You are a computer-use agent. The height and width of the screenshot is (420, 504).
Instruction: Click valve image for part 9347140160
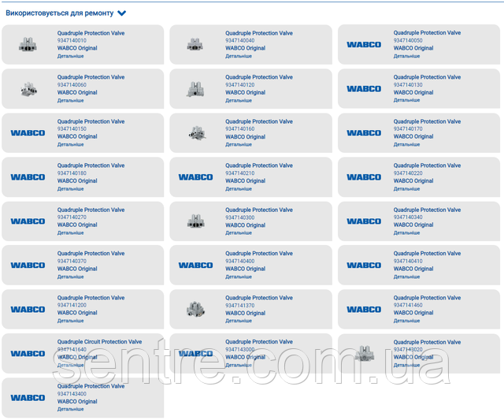[195, 133]
